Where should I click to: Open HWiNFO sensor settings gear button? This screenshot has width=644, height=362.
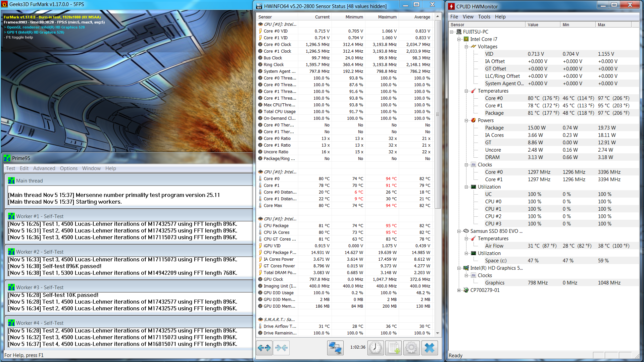(411, 348)
